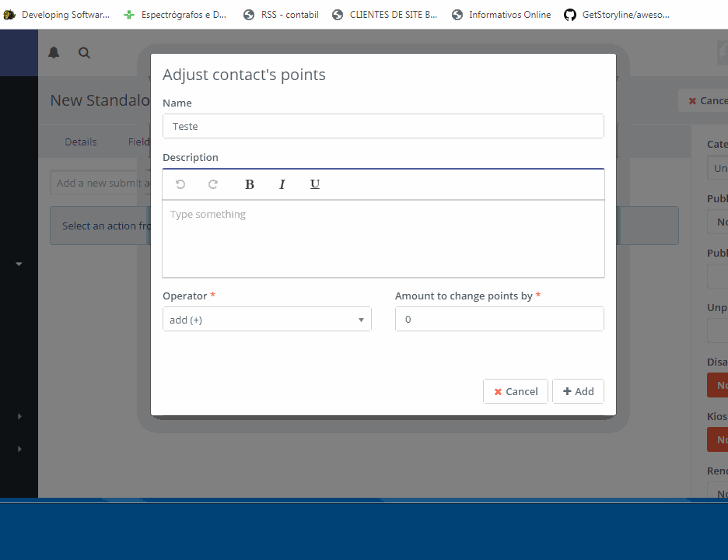Expand the sidebar down-caret menu
This screenshot has width=728, height=560.
click(x=19, y=264)
